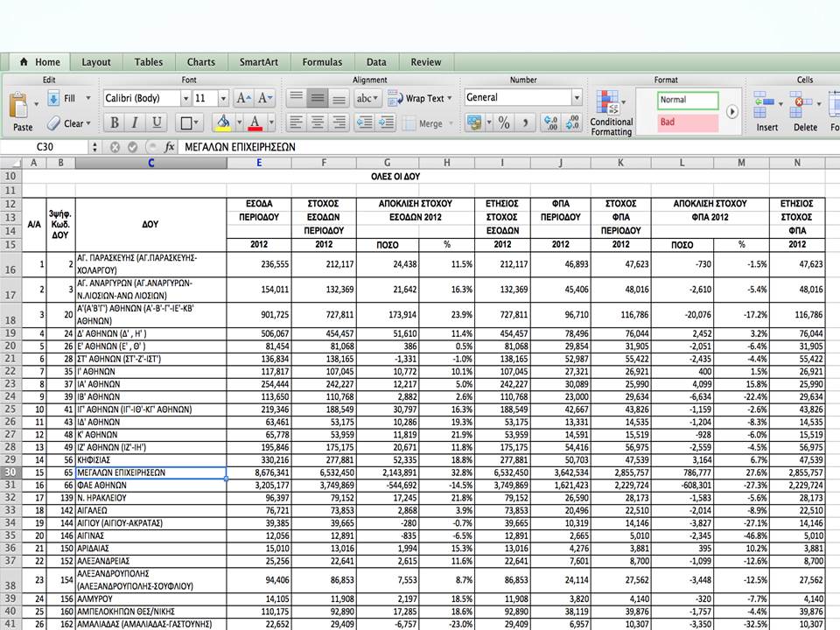
Task: Toggle underline formatting
Action: [x=157, y=123]
